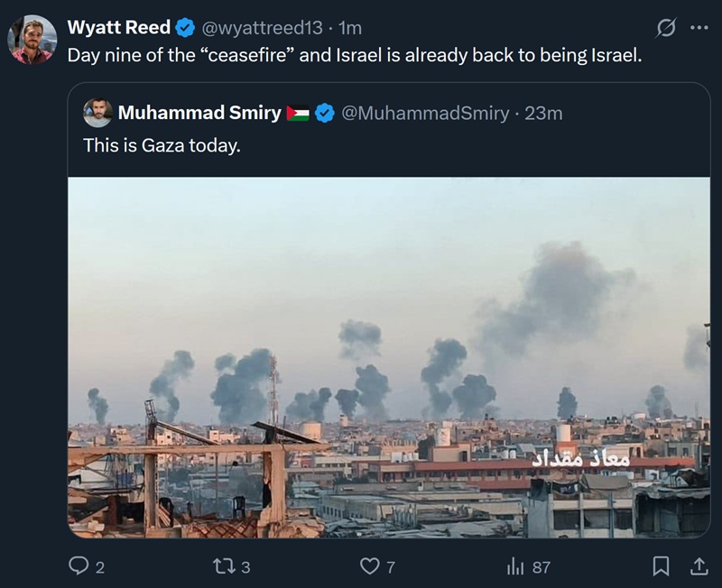This screenshot has height=588, width=722.
Task: Bookmark this tweet
Action: [x=662, y=565]
